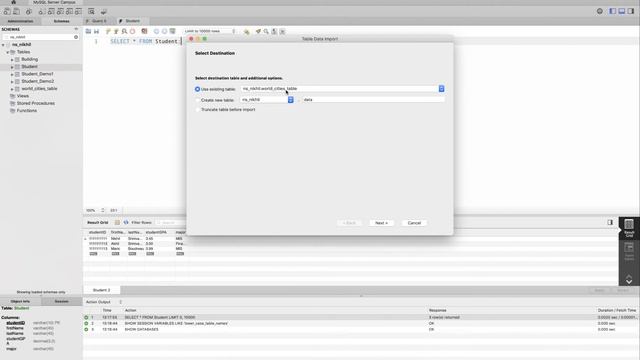Click the open file icon in SQL editor toolbar
Screen dimensions: 640x360
click(88, 31)
